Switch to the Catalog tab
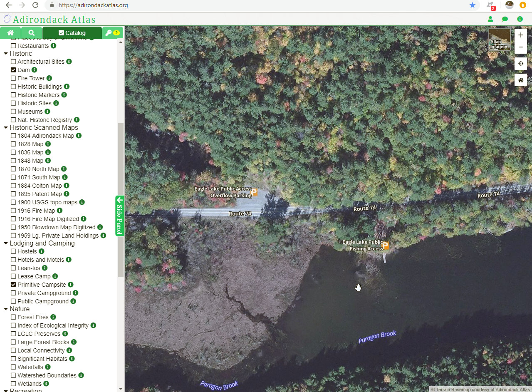 72,33
